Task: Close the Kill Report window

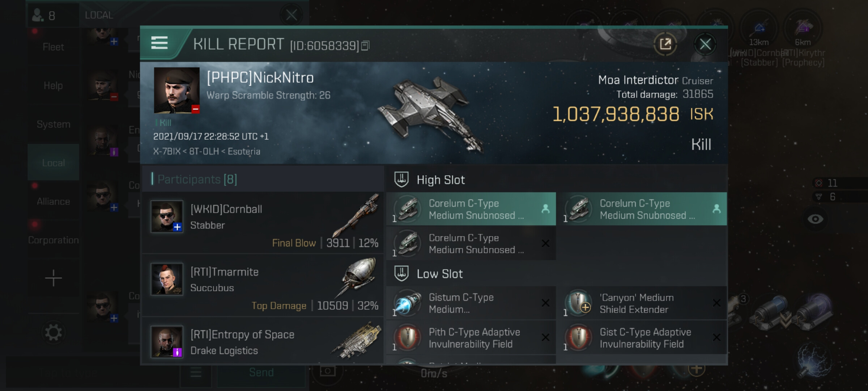Action: 705,44
